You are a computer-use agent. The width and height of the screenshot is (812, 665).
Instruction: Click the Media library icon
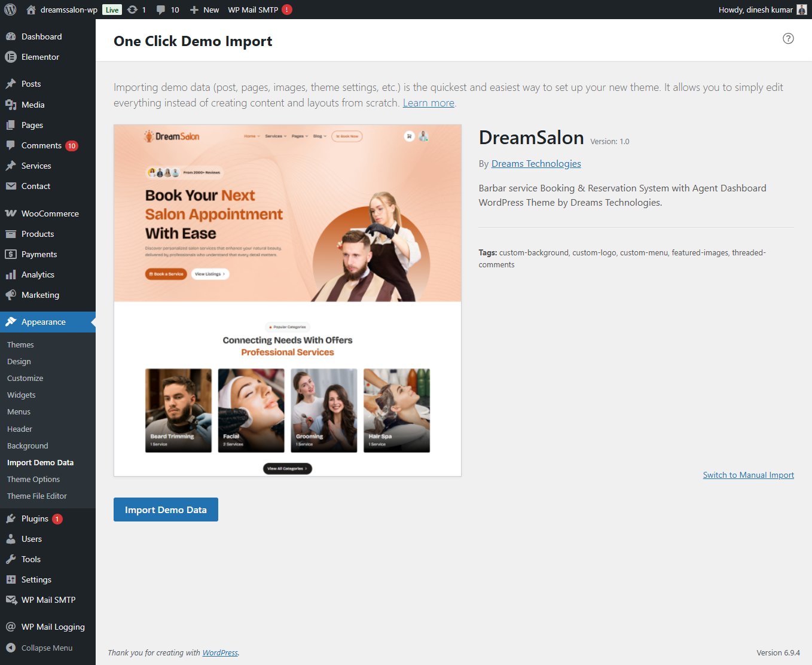[x=11, y=105]
